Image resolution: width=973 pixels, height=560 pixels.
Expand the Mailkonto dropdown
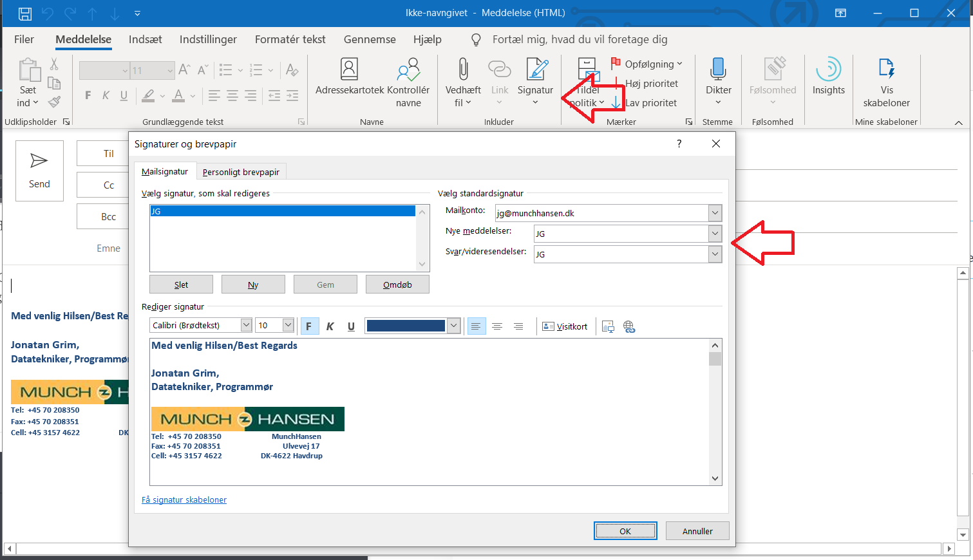[x=715, y=213]
